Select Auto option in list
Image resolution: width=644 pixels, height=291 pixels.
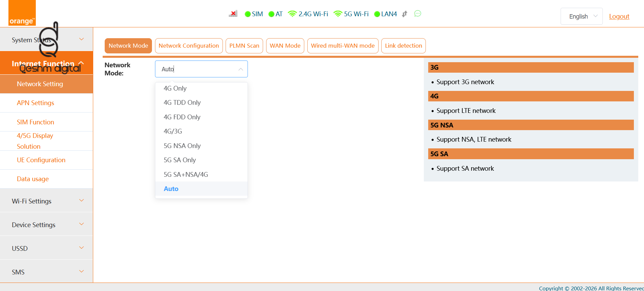point(201,189)
